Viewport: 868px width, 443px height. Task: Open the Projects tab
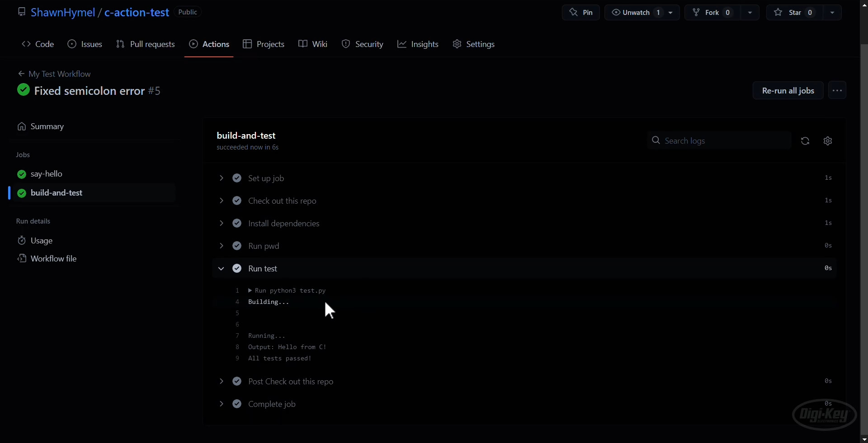[x=264, y=44]
